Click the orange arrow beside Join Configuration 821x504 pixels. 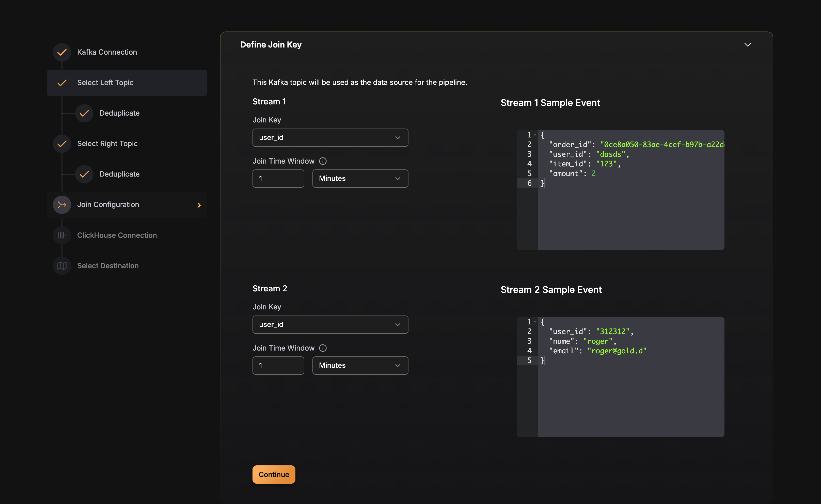point(199,205)
